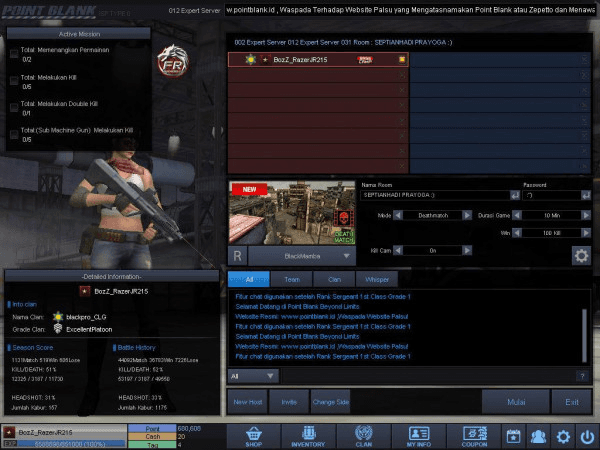
Task: Click the chat log scrollbar
Action: click(584, 335)
